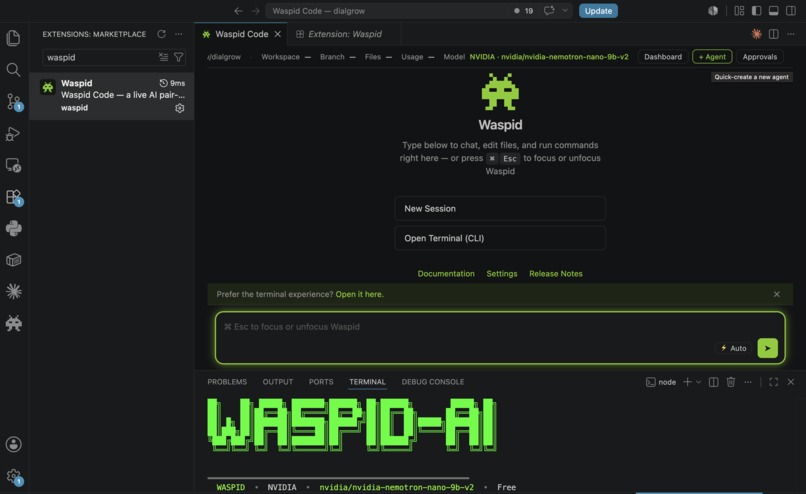
Task: Open the Remote Explorer view
Action: coord(13,165)
